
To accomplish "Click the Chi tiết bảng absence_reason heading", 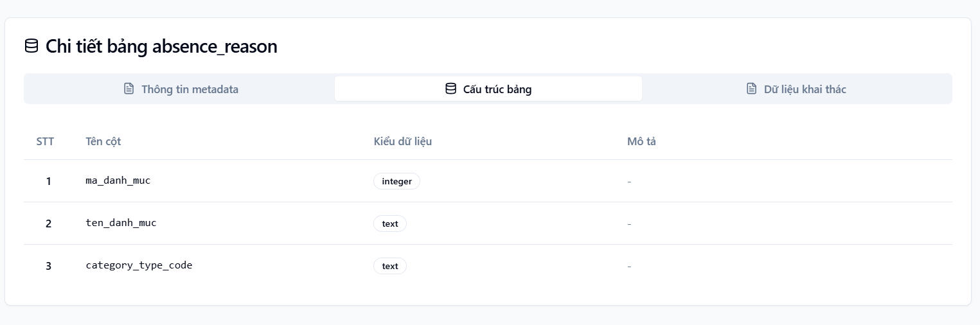I will [x=161, y=46].
